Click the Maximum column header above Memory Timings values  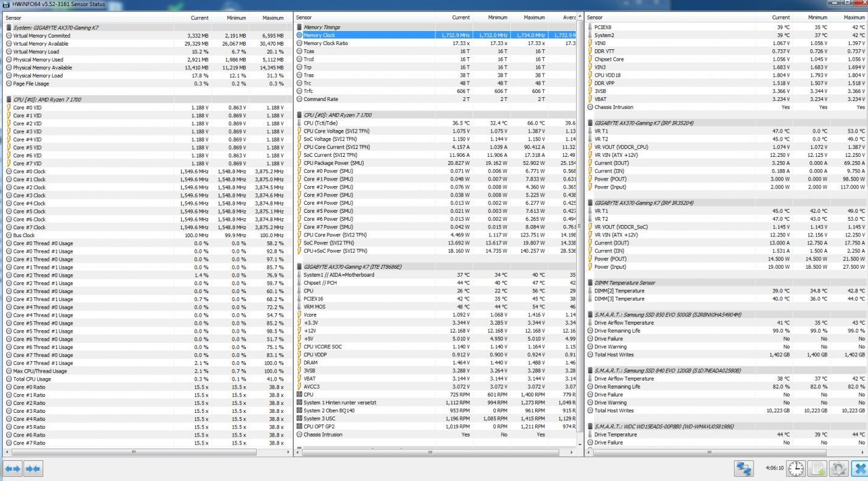(529, 18)
